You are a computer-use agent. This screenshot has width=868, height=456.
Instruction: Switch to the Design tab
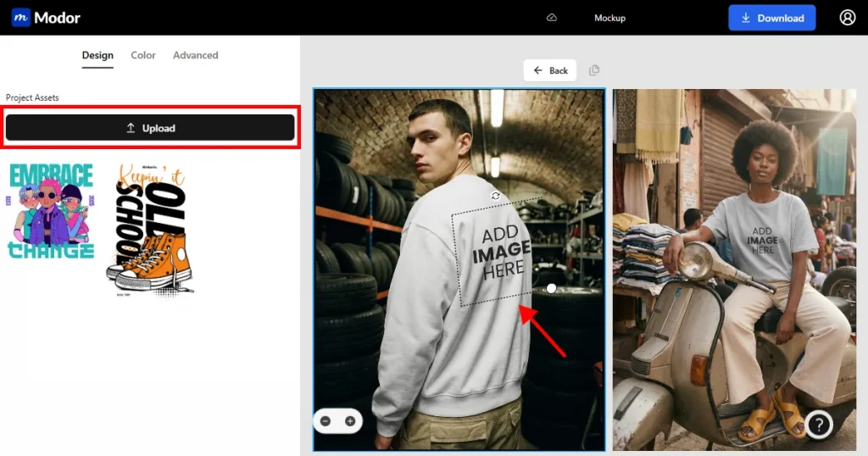point(97,55)
